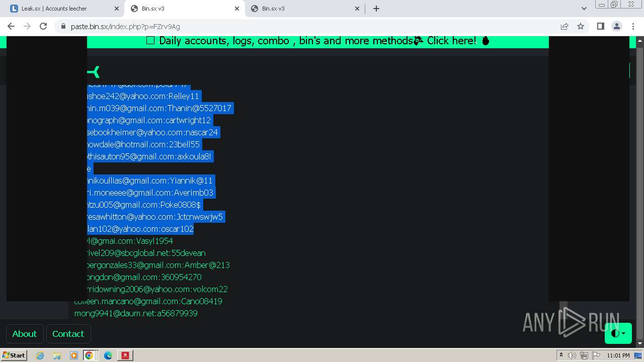Image resolution: width=644 pixels, height=362 pixels.
Task: Close the Leak.sx tab
Action: click(117, 9)
